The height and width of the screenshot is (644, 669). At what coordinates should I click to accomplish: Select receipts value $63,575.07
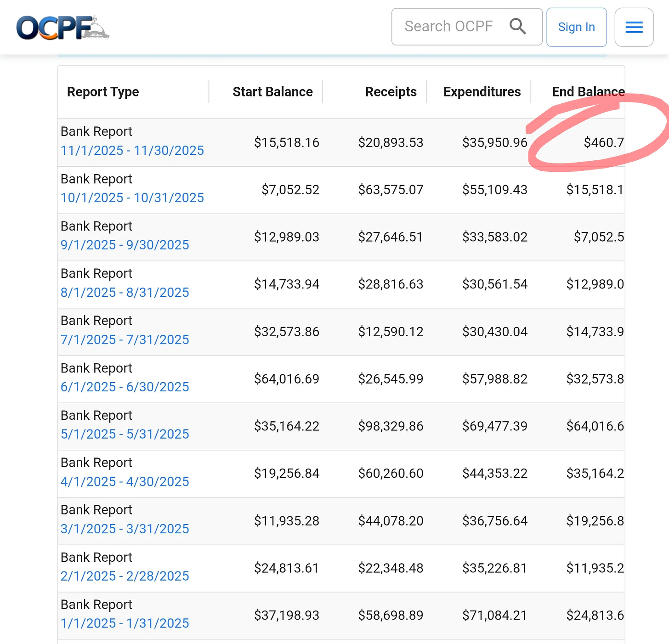tap(391, 190)
